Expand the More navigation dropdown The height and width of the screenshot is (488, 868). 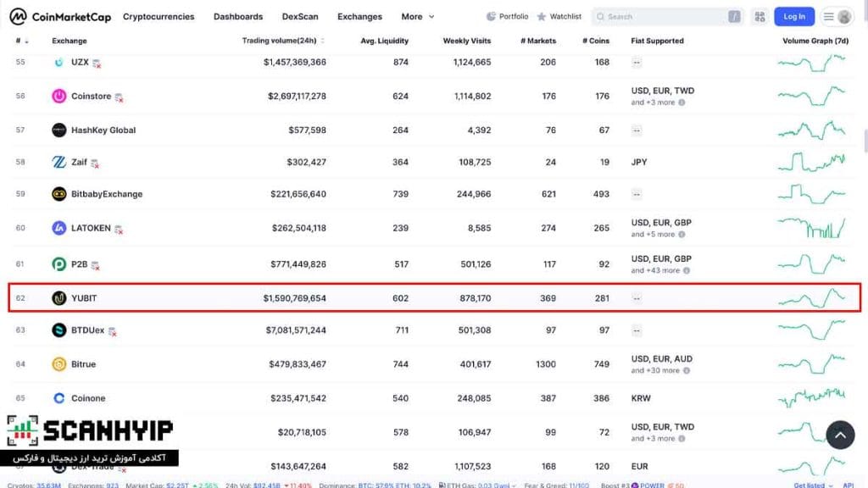pyautogui.click(x=418, y=17)
